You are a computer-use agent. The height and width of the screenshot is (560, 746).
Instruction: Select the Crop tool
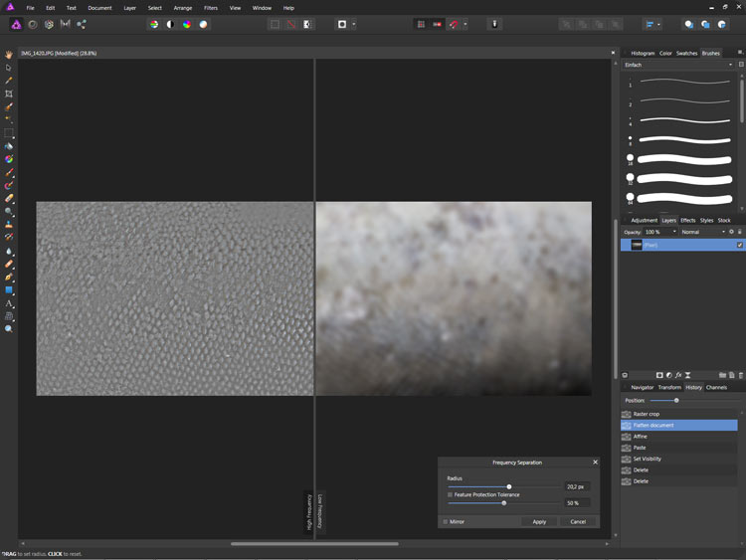pyautogui.click(x=9, y=93)
